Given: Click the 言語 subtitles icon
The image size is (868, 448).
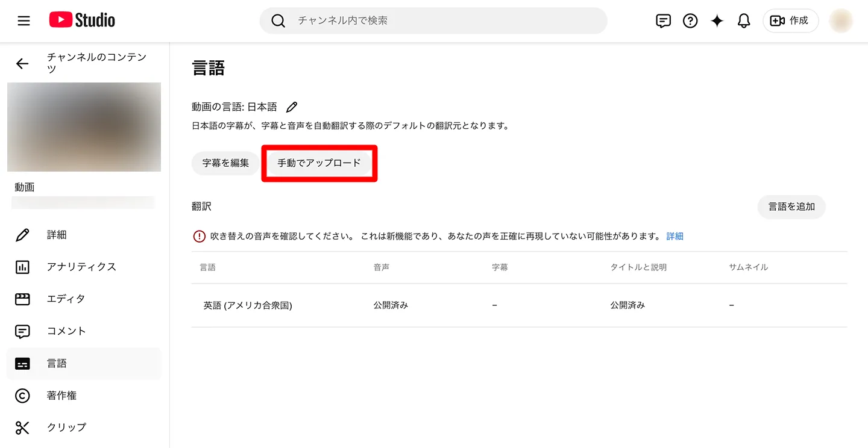Looking at the screenshot, I should click(x=22, y=364).
